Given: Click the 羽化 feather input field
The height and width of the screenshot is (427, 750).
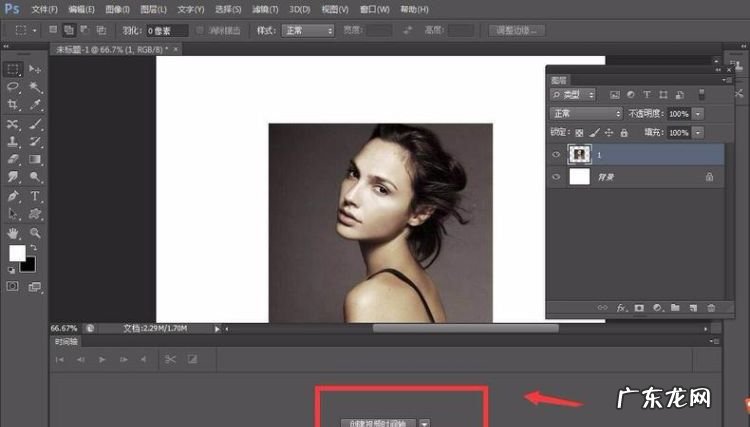Looking at the screenshot, I should click(x=168, y=31).
